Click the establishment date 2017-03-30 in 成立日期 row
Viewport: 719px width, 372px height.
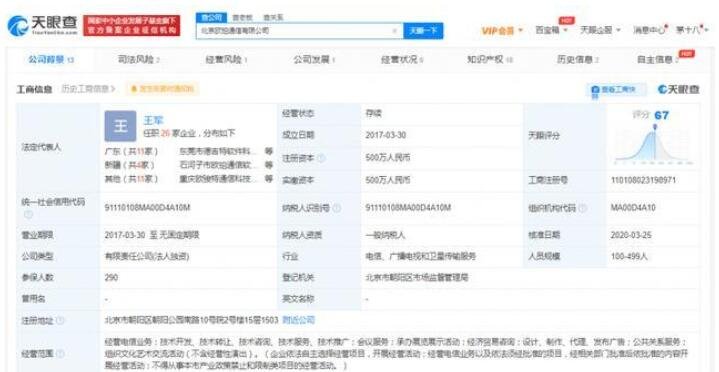[x=386, y=135]
